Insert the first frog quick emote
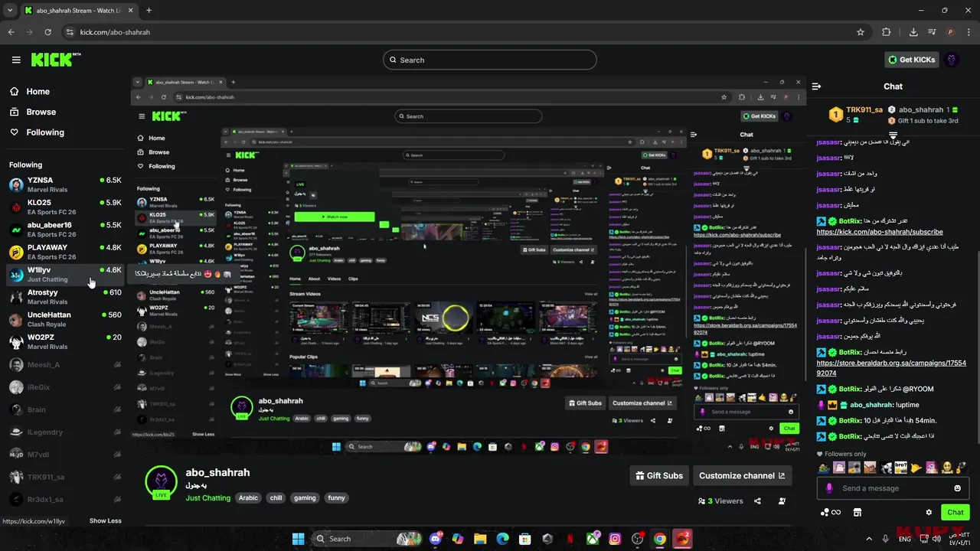The width and height of the screenshot is (980, 551). click(824, 467)
